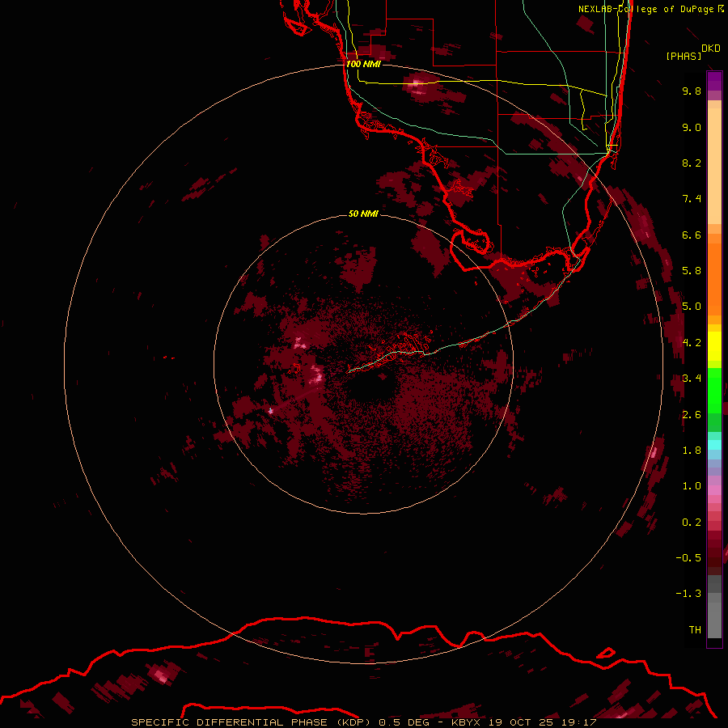This screenshot has height=728, width=728.
Task: Click the 9.8 value on the color scale
Action: [x=692, y=91]
